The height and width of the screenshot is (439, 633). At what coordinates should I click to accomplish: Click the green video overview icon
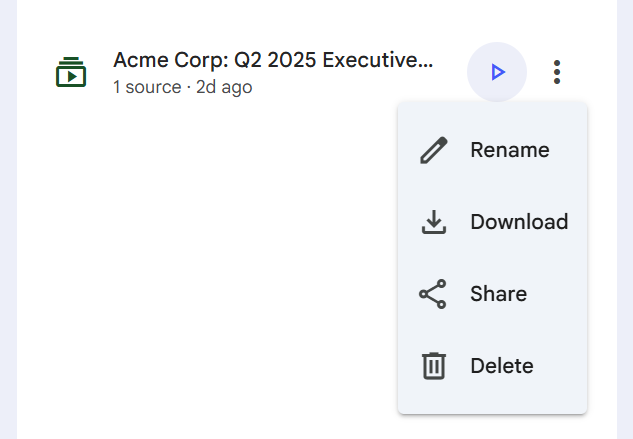pyautogui.click(x=71, y=72)
